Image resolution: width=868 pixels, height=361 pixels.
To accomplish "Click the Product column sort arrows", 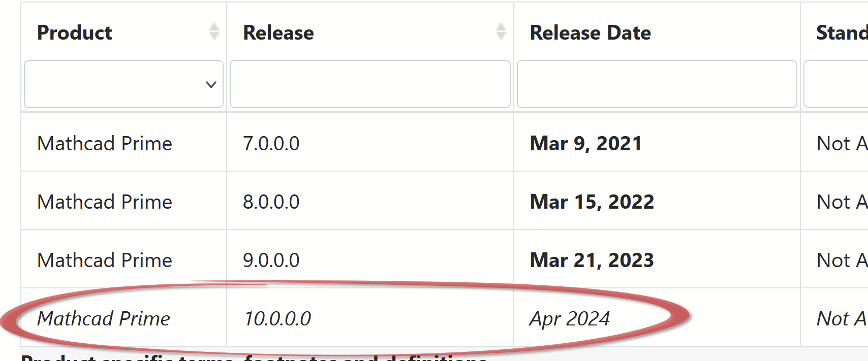I will click(214, 31).
